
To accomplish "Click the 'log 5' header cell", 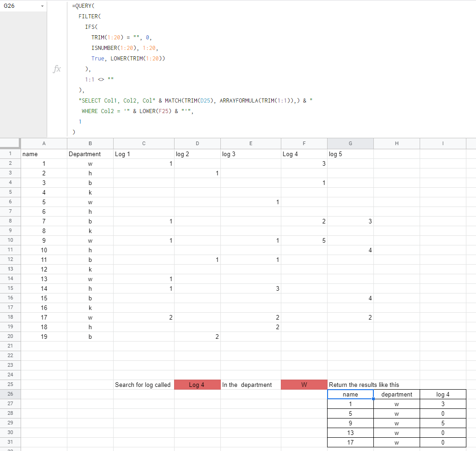I will 350,154.
